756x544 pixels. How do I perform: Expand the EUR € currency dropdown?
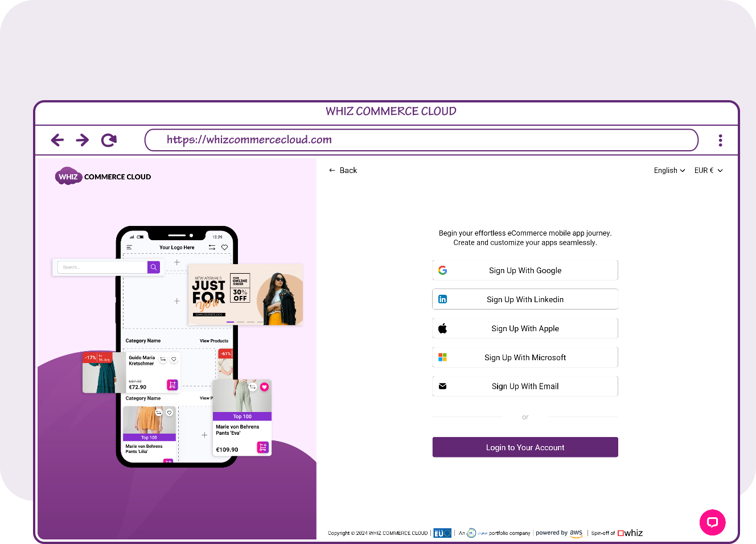point(708,171)
